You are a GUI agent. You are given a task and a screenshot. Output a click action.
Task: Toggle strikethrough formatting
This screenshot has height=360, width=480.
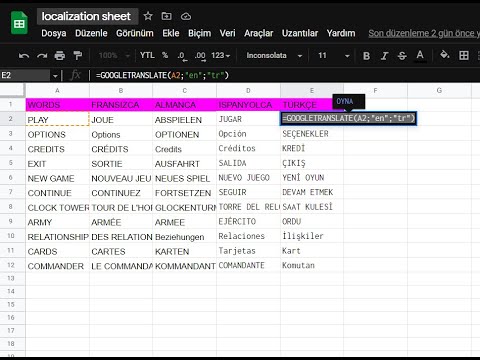point(402,56)
